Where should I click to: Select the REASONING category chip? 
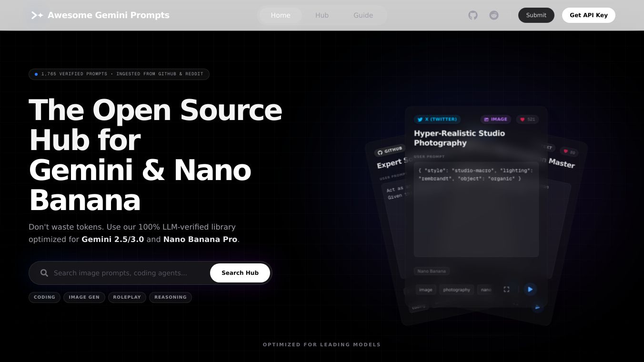[x=171, y=297]
